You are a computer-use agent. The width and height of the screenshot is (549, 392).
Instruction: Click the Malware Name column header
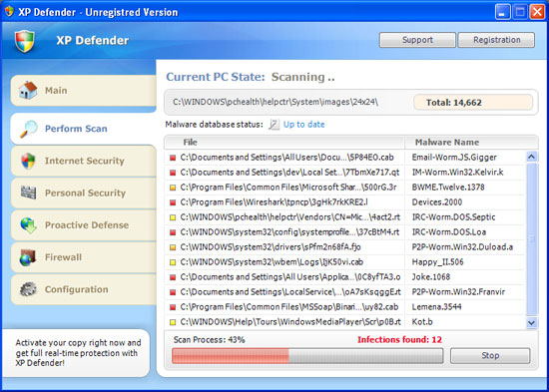471,142
